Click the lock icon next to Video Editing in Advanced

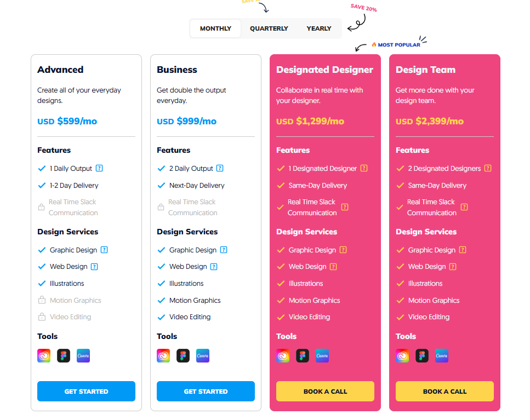[42, 317]
